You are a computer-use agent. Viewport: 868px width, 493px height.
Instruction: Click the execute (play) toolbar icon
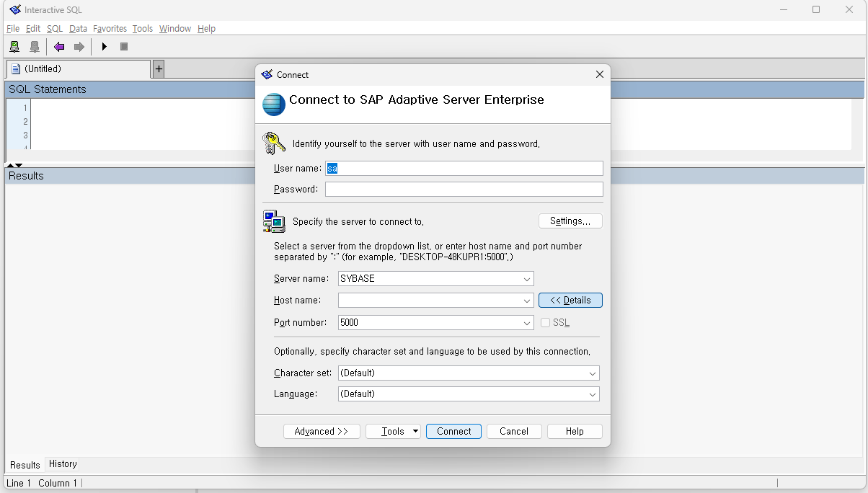pos(105,47)
